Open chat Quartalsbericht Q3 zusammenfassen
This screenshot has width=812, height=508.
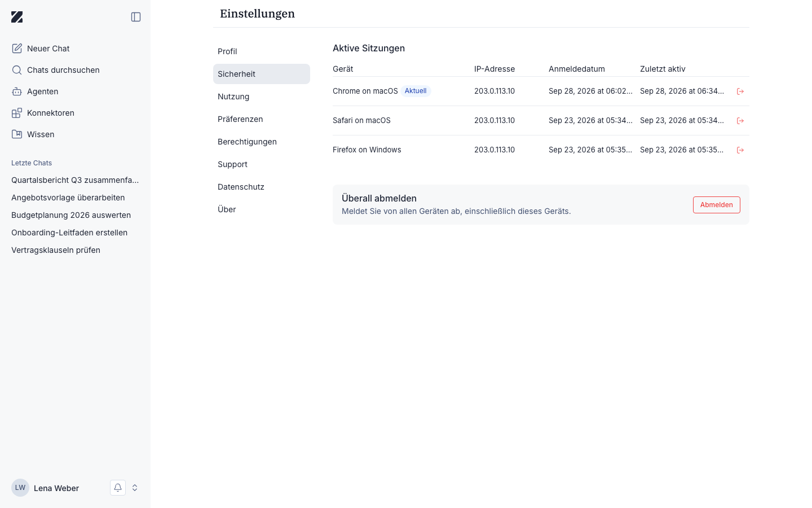(x=75, y=180)
